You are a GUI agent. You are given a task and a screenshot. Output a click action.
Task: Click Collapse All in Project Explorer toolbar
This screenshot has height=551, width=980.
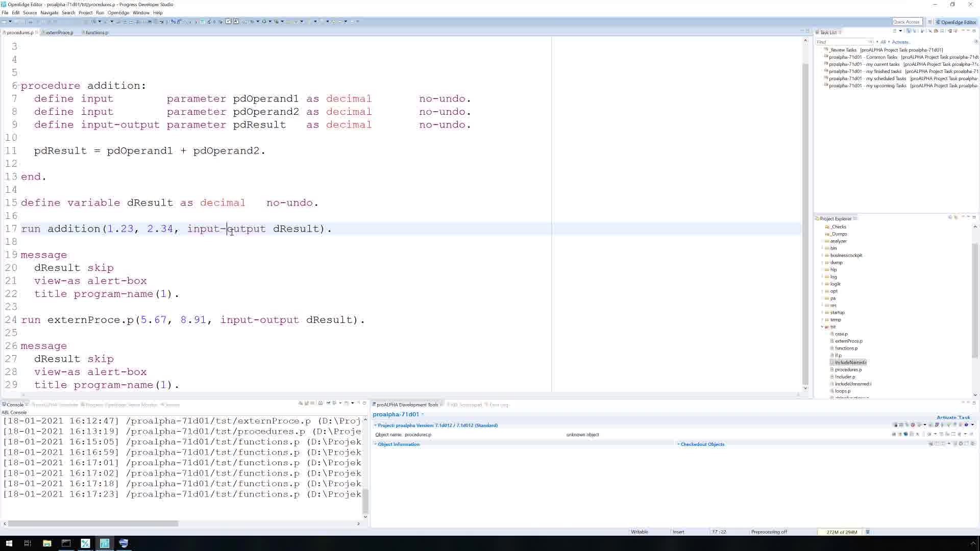(950, 217)
